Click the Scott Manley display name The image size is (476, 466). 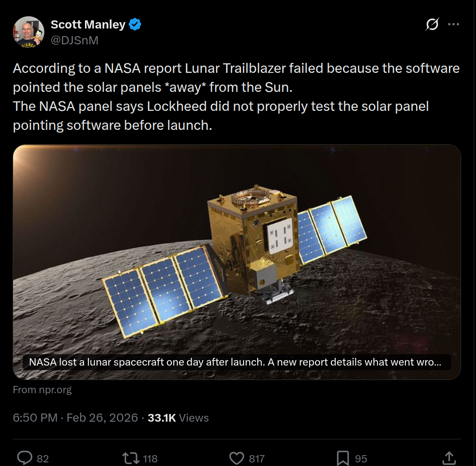point(88,24)
